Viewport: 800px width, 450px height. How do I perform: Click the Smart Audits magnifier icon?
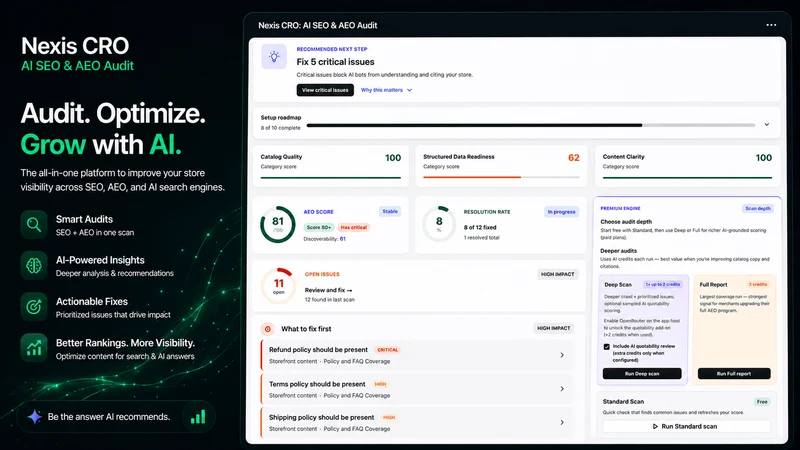[34, 224]
